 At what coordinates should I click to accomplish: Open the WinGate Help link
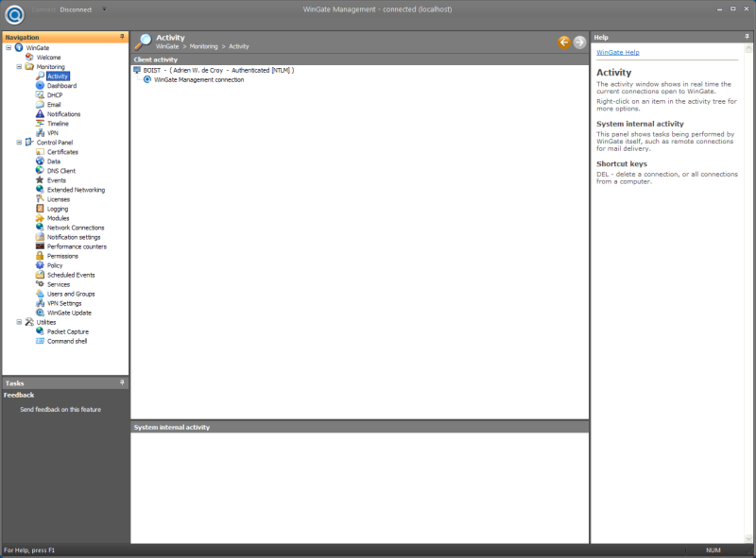click(618, 53)
